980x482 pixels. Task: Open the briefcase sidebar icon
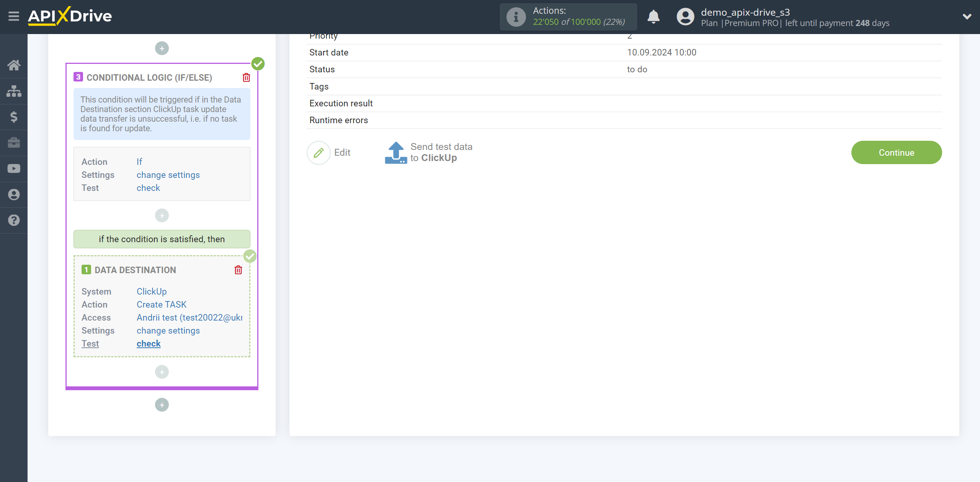[14, 143]
